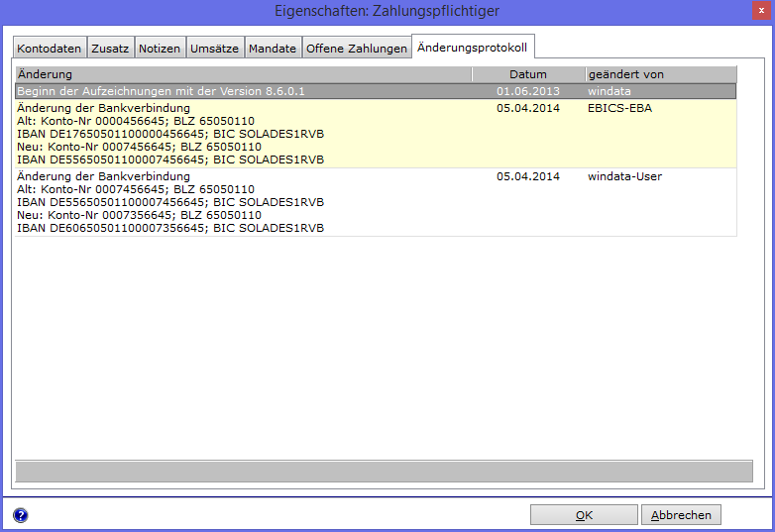This screenshot has width=775, height=532.
Task: Select the gray status bar below the list
Action: coord(385,471)
